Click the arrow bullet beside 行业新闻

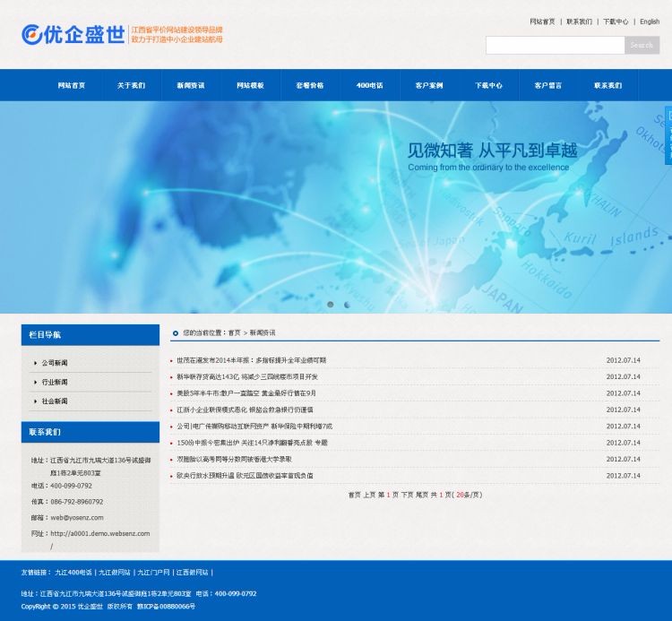[35, 382]
